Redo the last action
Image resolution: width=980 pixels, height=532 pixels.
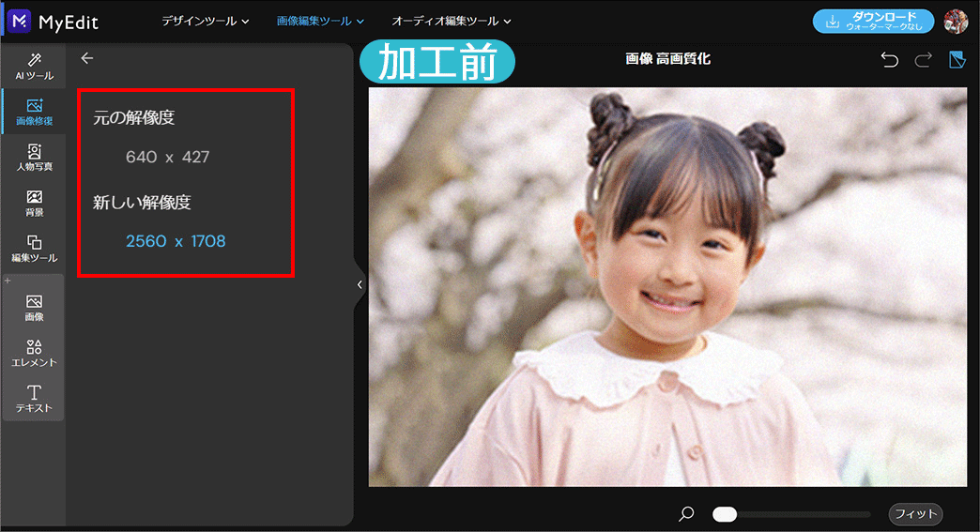pos(923,59)
